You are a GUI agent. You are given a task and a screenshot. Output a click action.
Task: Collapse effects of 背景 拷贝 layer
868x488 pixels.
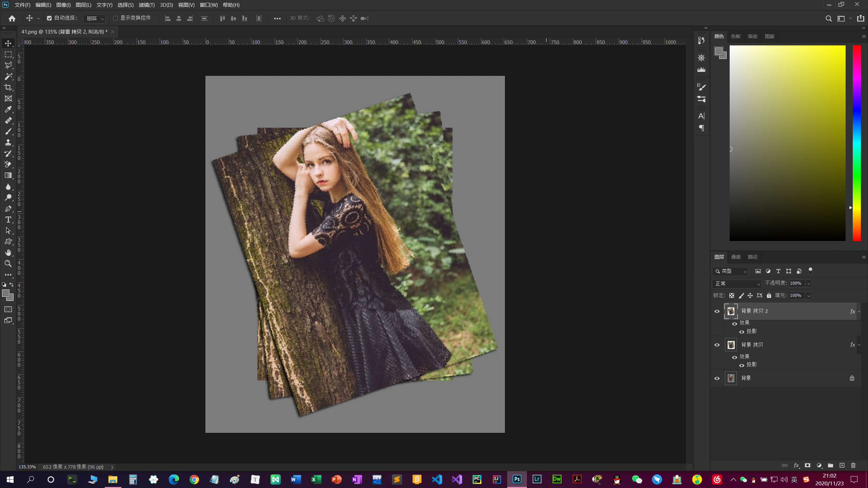pyautogui.click(x=859, y=345)
